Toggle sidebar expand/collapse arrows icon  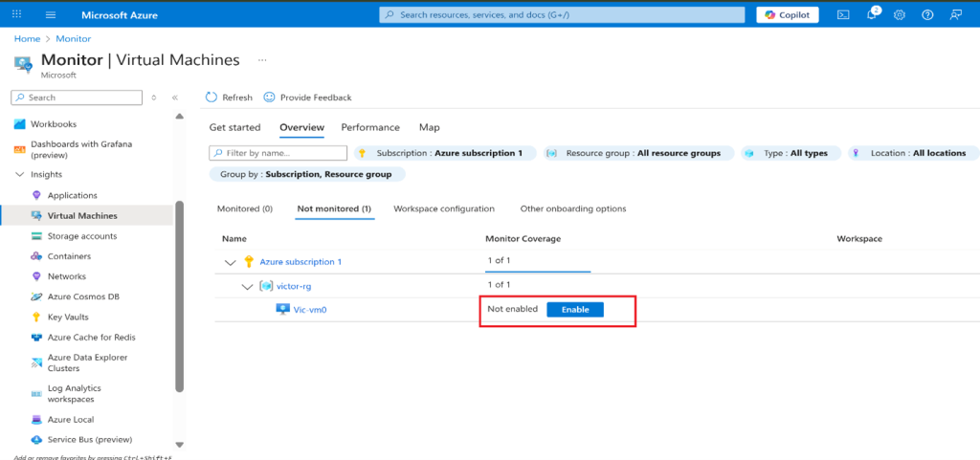(154, 98)
